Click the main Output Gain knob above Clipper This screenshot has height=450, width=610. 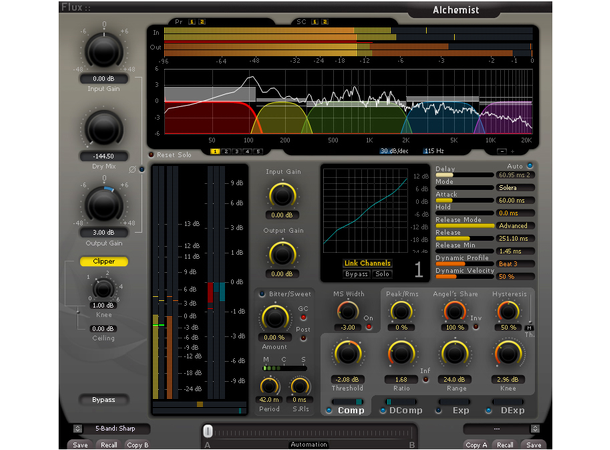point(104,205)
